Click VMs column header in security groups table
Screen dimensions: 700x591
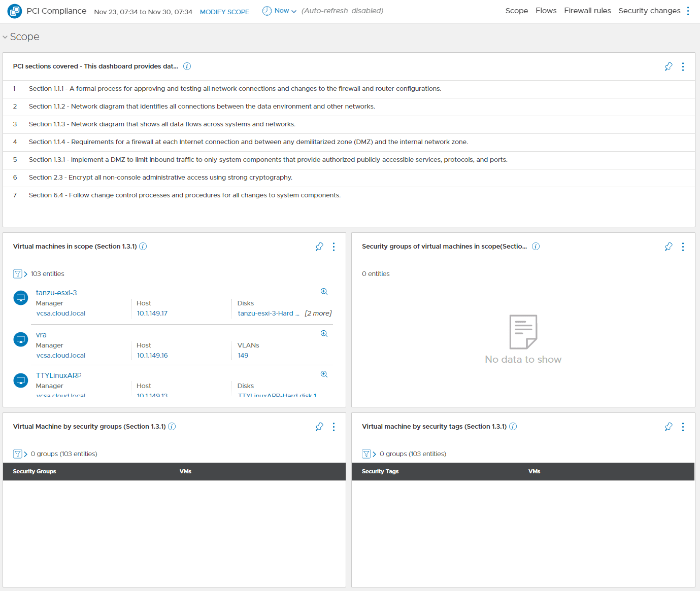[x=185, y=472]
